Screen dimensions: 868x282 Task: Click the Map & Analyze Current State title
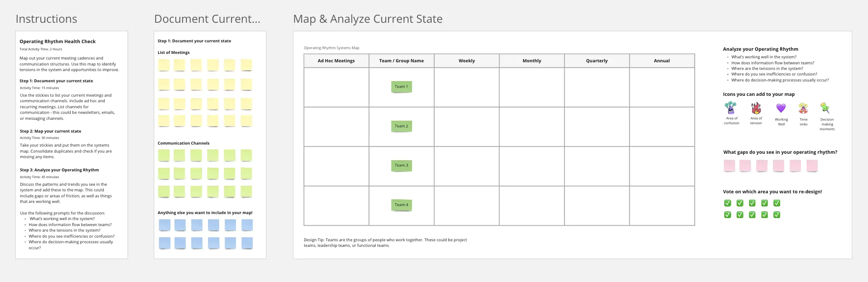(x=367, y=19)
